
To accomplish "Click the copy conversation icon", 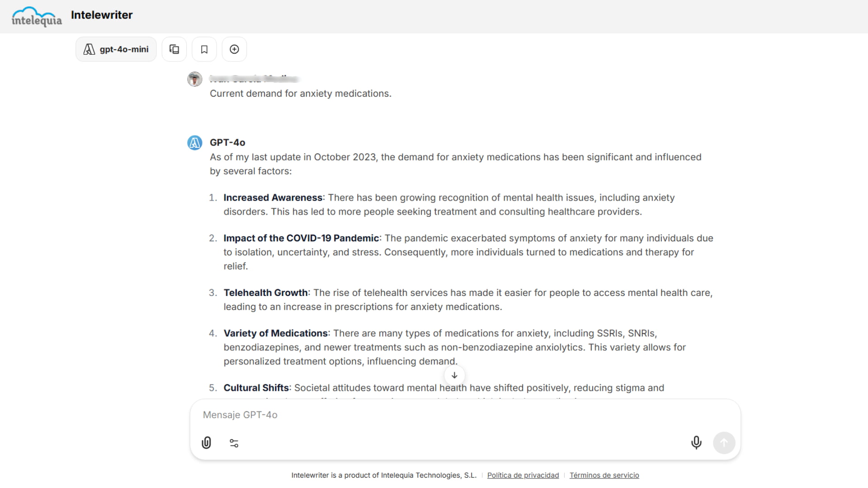I will click(174, 49).
